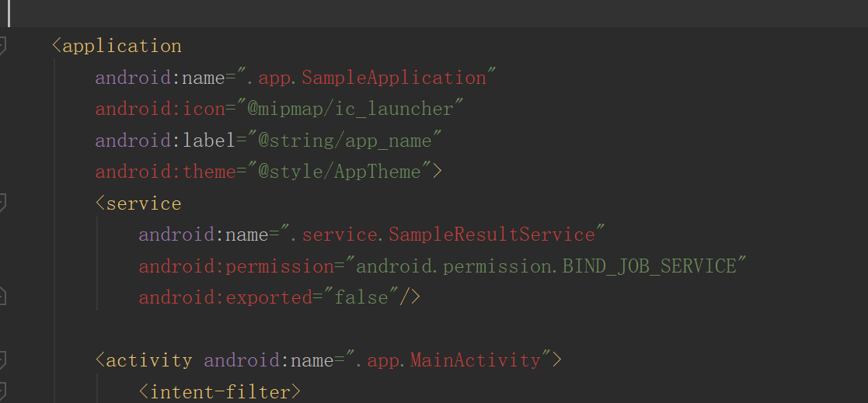
Task: Collapse the application tag fold marker
Action: tap(2, 46)
